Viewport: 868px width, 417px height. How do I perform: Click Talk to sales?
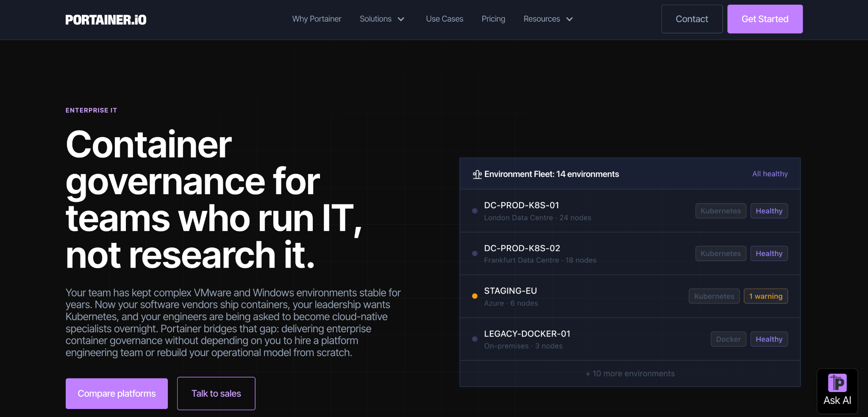(216, 394)
